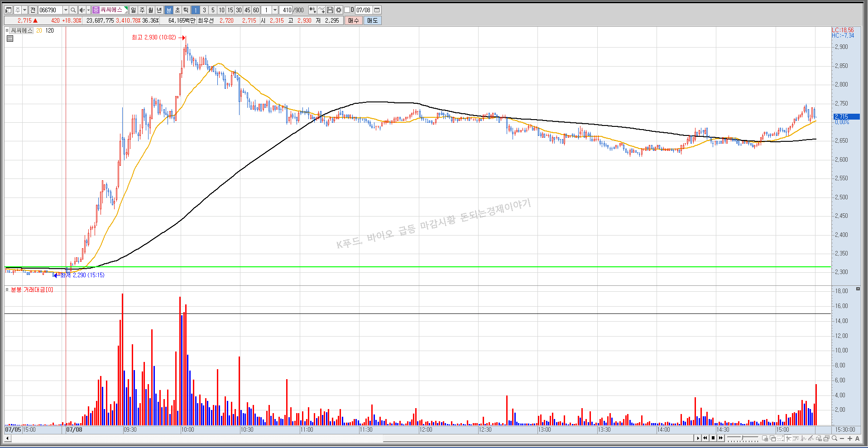Viewport: 868px width, 448px height.
Task: Click the dotted-frame chart range icon
Action: point(780,438)
